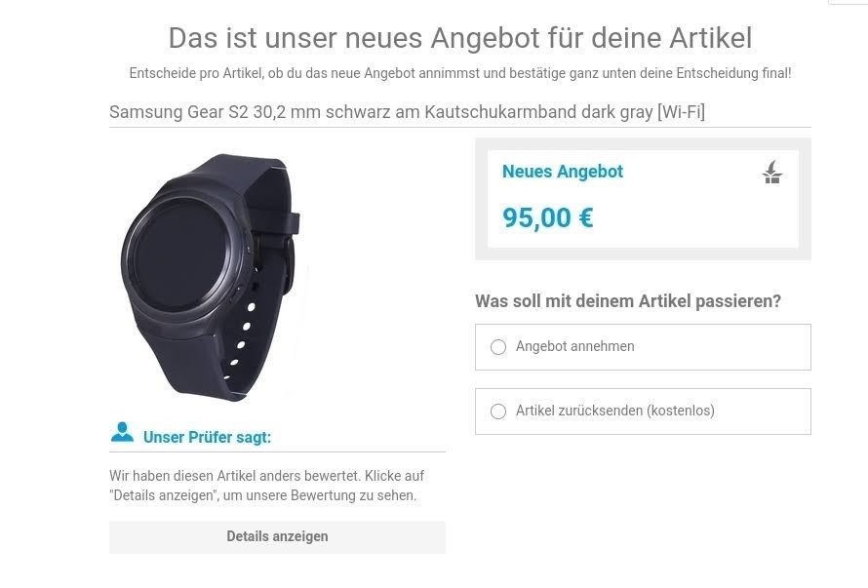Select the Angebot annehmen radio circle

point(498,347)
